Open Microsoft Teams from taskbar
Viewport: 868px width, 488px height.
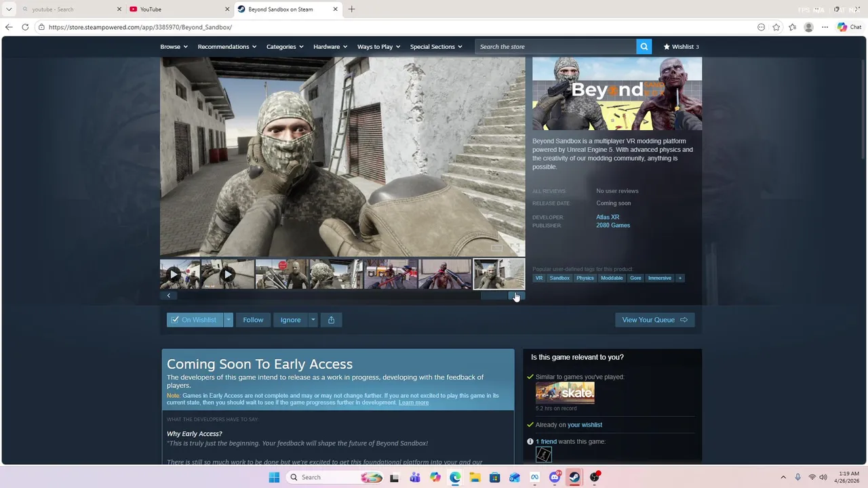pyautogui.click(x=415, y=477)
